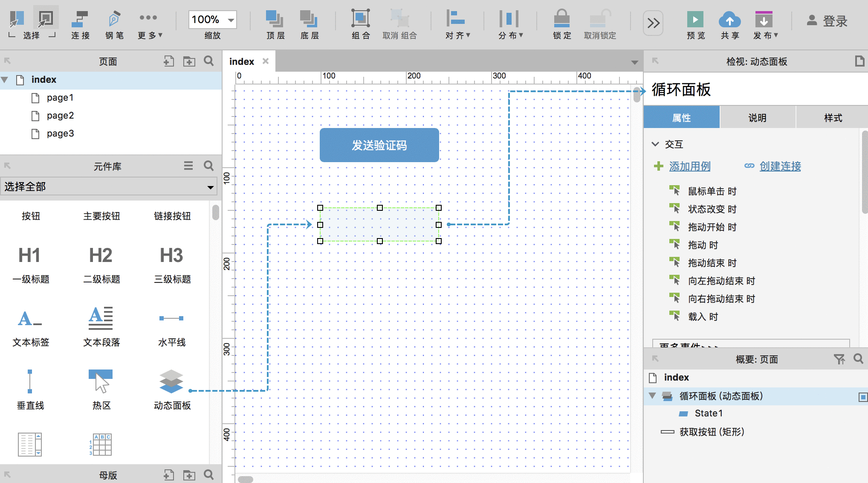Search the outline (概要) panel

click(859, 359)
